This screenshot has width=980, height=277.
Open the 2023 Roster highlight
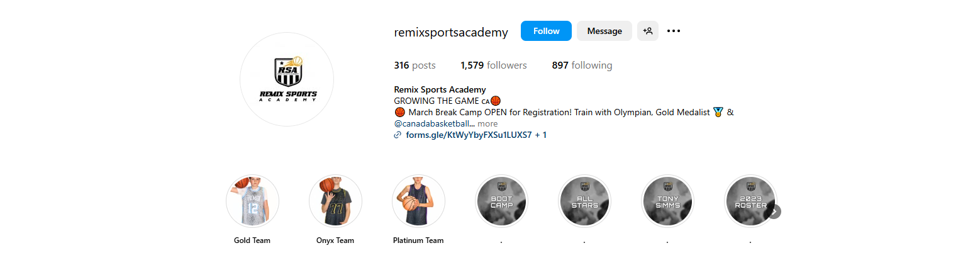coord(750,201)
